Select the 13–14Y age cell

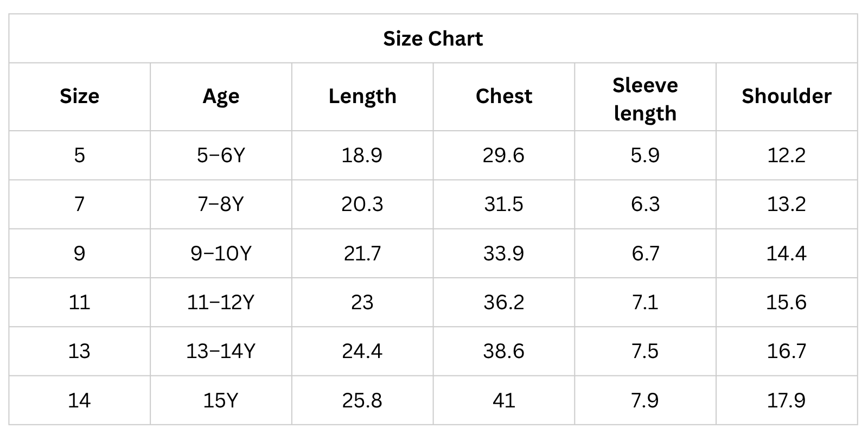tap(221, 351)
